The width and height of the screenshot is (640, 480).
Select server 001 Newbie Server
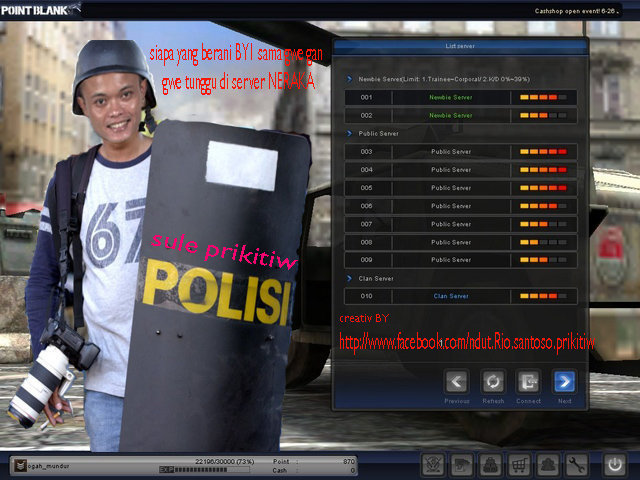point(461,97)
